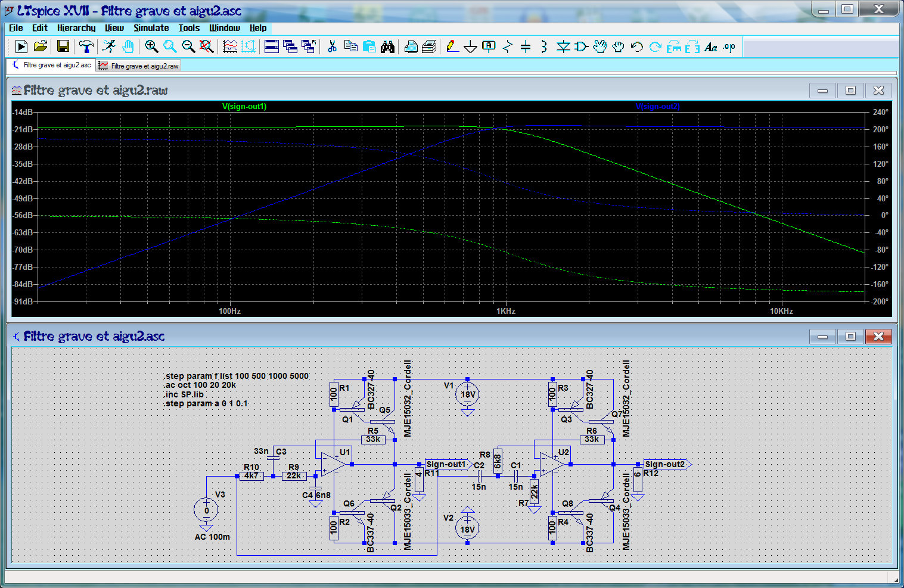Select the Capacitor tool
Viewport: 904px width, 588px height.
click(526, 46)
